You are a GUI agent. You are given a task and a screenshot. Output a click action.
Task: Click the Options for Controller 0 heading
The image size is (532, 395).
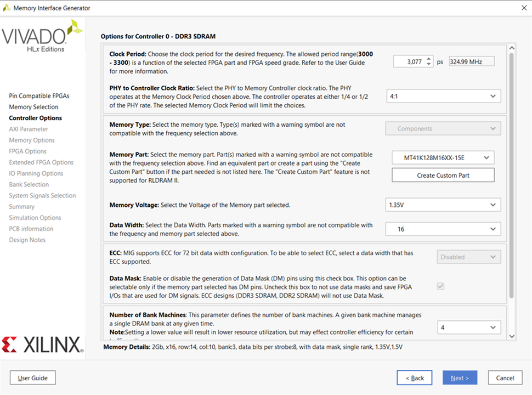pyautogui.click(x=158, y=36)
